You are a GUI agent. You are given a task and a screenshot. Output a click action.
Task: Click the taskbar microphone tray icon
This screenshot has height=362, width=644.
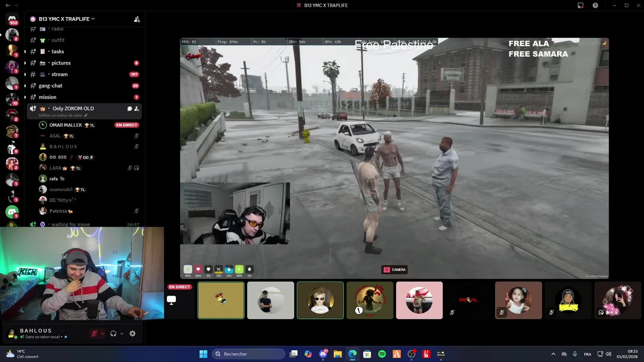click(x=575, y=354)
